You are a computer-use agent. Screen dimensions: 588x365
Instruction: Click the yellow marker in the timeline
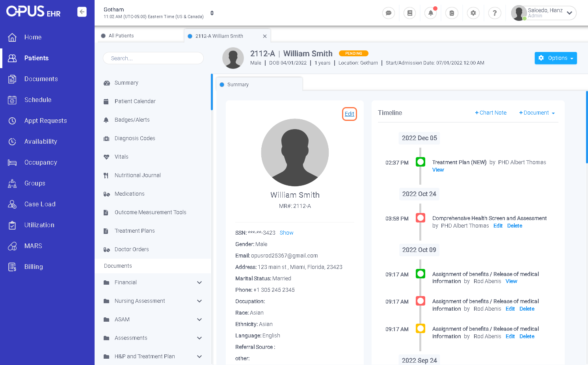pos(421,328)
